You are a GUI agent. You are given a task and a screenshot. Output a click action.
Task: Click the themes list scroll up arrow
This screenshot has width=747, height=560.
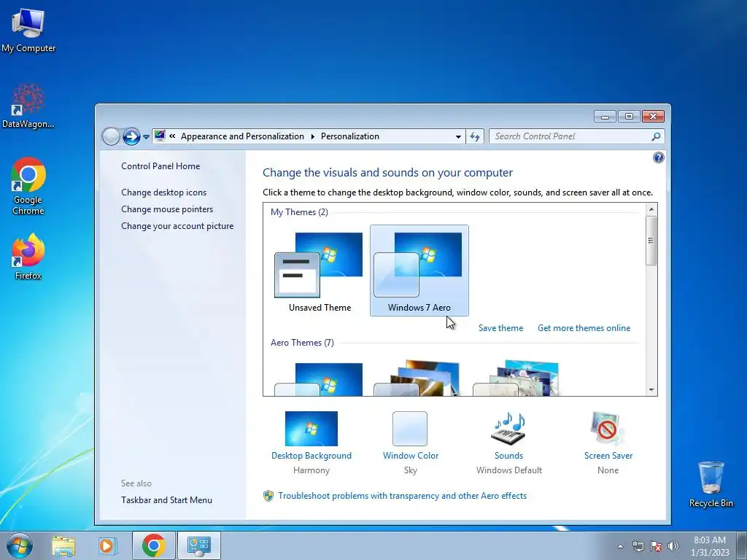coord(651,209)
